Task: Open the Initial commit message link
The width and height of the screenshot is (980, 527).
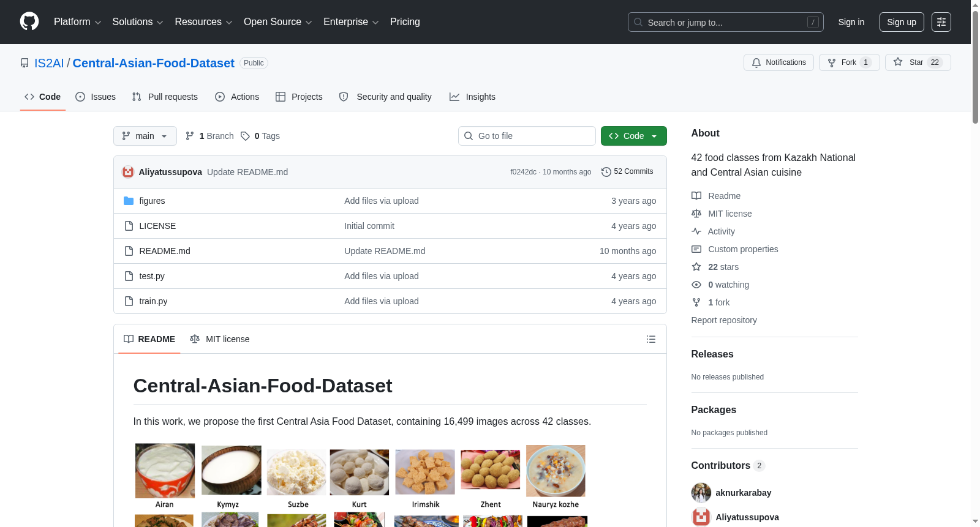Action: click(x=369, y=226)
